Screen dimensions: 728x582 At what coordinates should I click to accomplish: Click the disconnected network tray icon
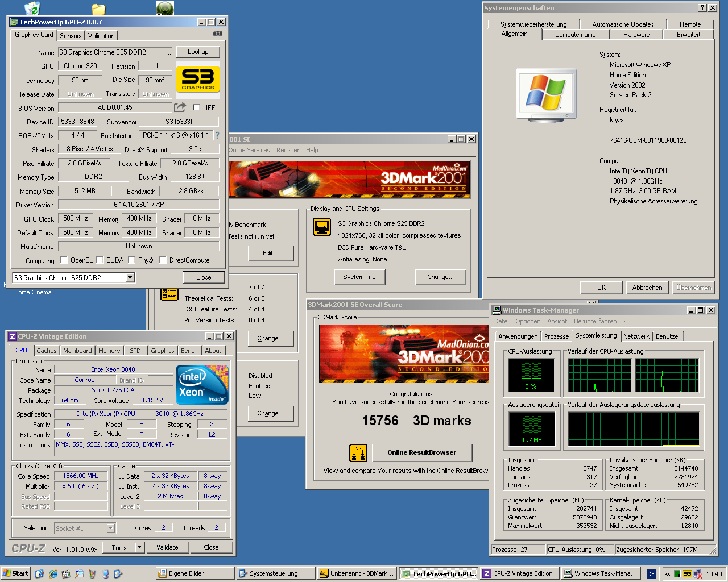pos(697,573)
